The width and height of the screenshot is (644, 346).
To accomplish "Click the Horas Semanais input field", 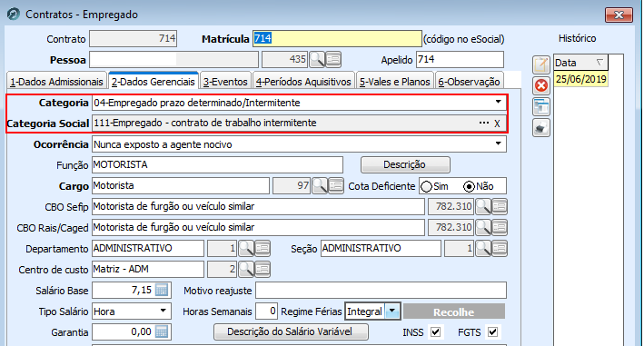I will (266, 311).
